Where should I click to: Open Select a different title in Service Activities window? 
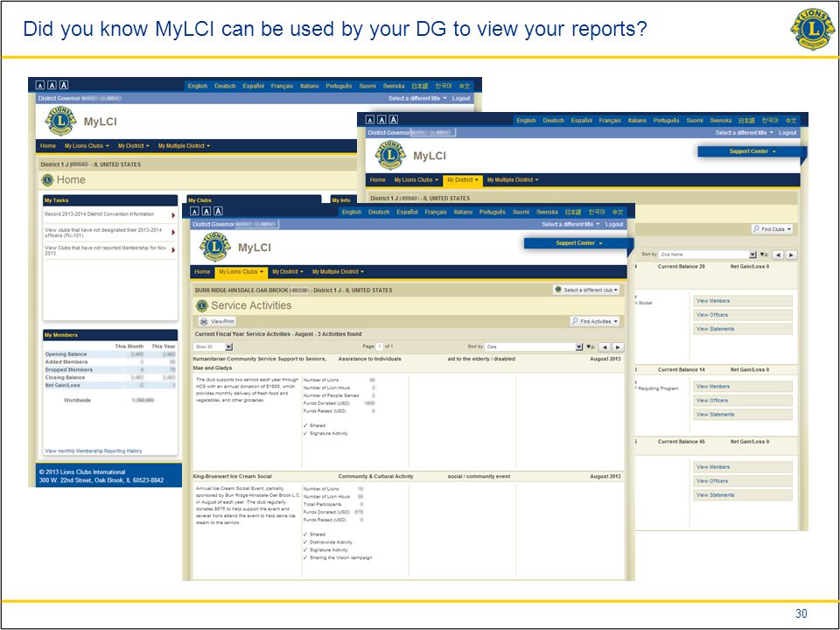(570, 225)
